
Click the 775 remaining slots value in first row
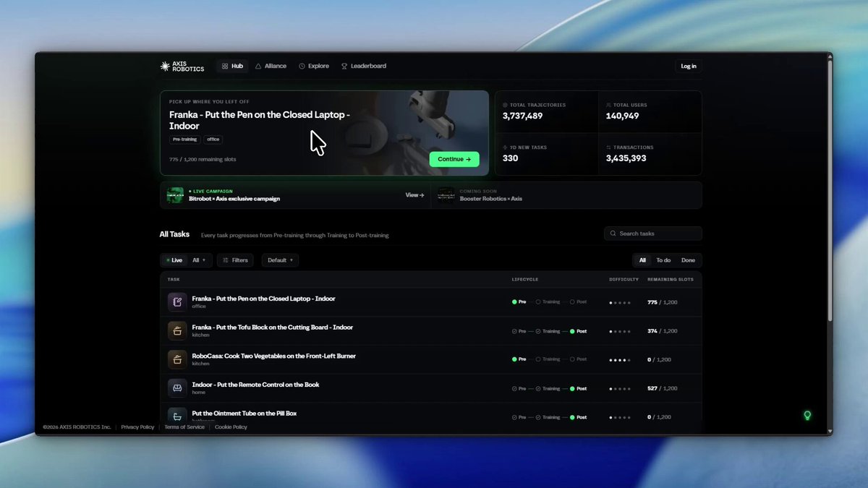pos(652,302)
